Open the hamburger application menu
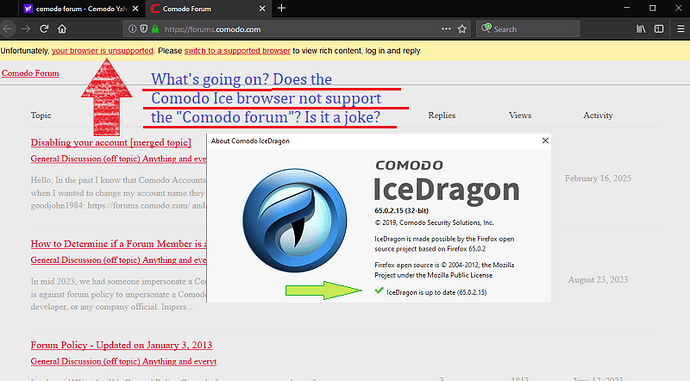The height and width of the screenshot is (381, 690). [x=680, y=29]
